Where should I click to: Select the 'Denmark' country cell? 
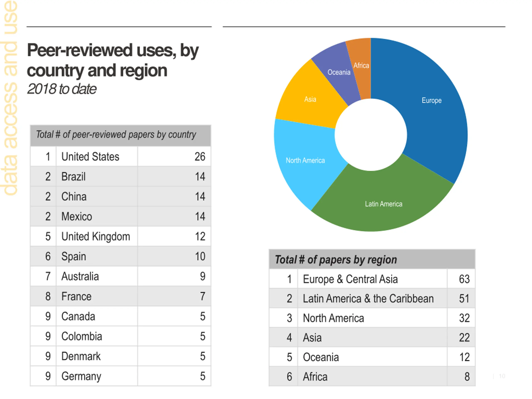[x=97, y=356]
